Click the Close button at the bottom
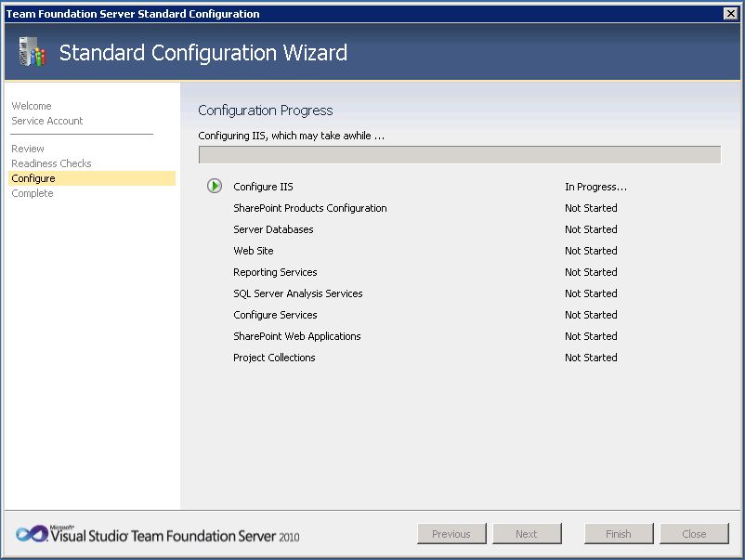 pyautogui.click(x=695, y=533)
